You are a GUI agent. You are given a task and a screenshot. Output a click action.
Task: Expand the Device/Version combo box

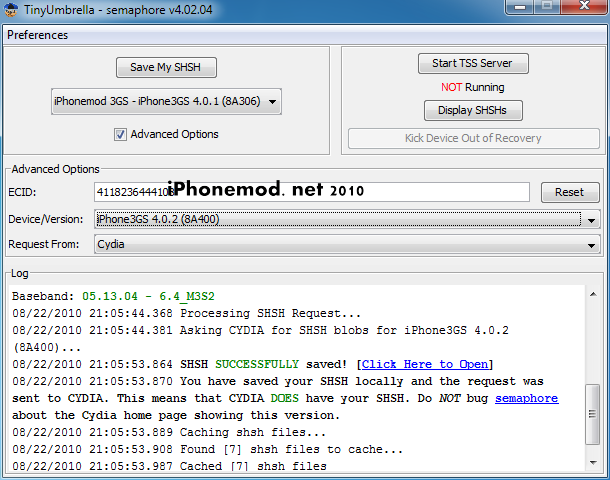tap(347, 220)
